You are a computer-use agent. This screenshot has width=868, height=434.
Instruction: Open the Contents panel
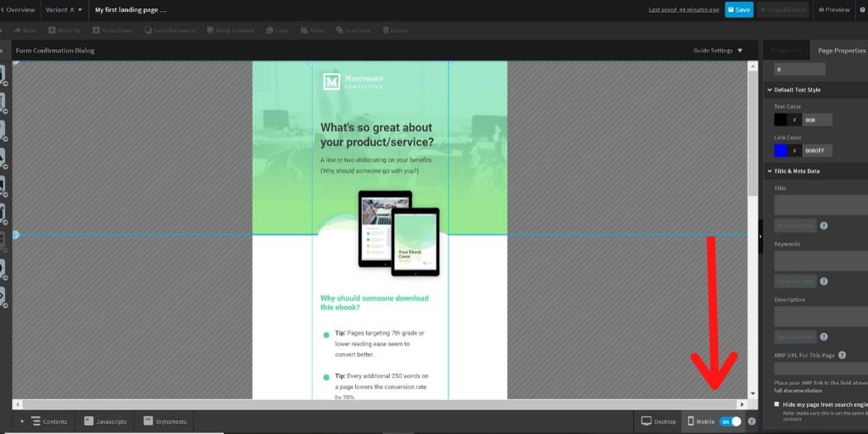pyautogui.click(x=49, y=422)
